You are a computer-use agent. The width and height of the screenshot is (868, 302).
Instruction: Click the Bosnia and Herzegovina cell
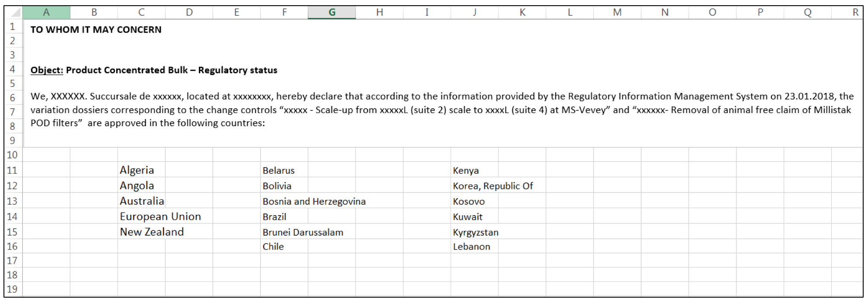point(314,202)
